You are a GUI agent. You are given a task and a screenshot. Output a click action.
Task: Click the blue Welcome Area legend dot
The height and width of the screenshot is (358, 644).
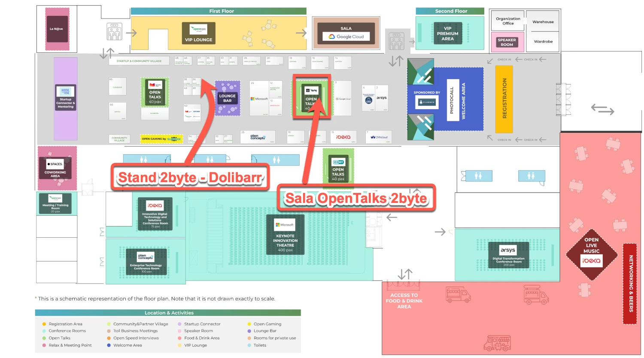coord(109,345)
